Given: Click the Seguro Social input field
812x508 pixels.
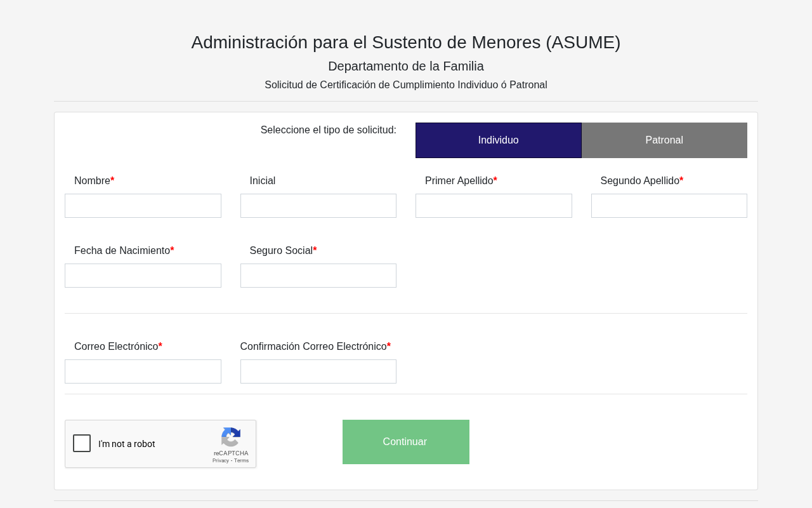Looking at the screenshot, I should coord(318,276).
